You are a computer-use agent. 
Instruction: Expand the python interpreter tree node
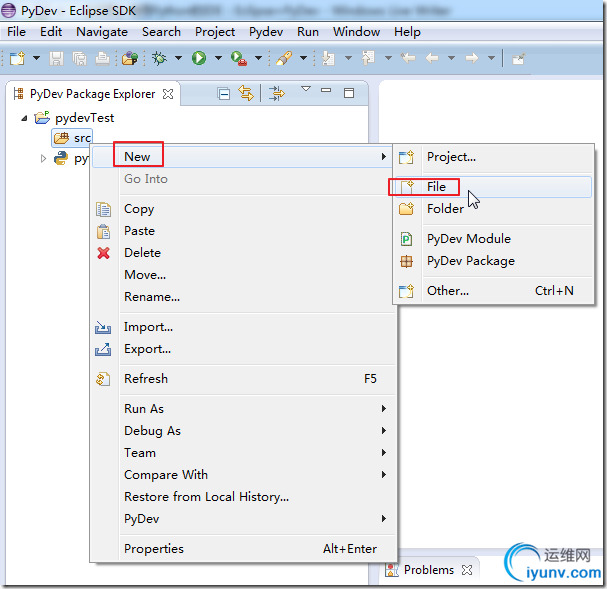point(43,158)
